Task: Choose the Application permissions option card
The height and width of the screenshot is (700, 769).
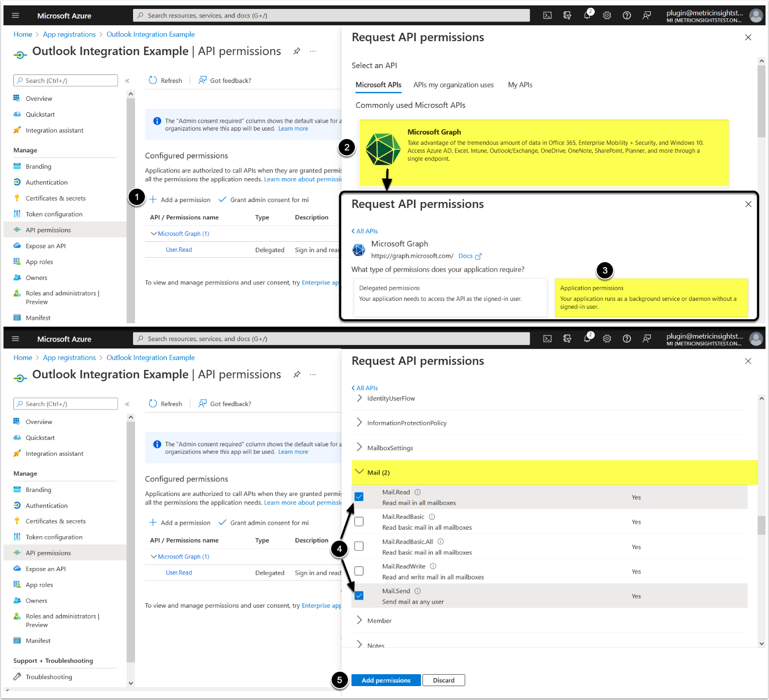Action: tap(651, 297)
